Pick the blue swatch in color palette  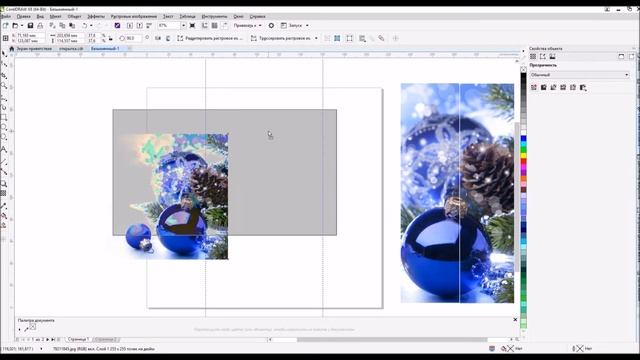pos(523,139)
